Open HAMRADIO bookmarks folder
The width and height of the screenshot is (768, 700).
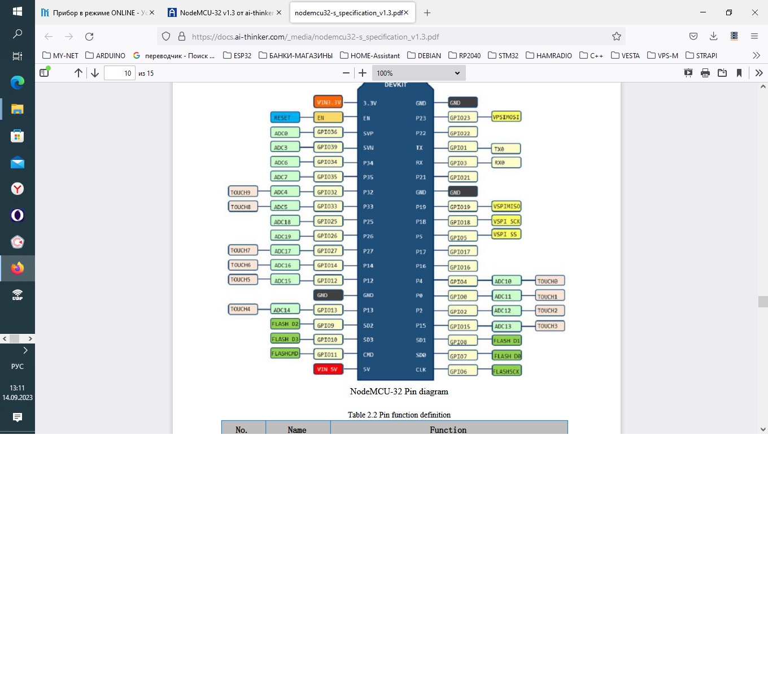[x=549, y=55]
